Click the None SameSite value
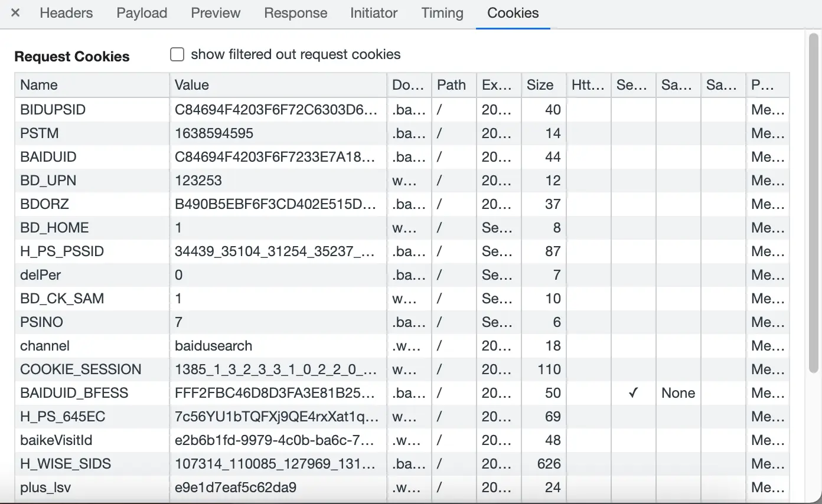Image resolution: width=822 pixels, height=504 pixels. [678, 393]
